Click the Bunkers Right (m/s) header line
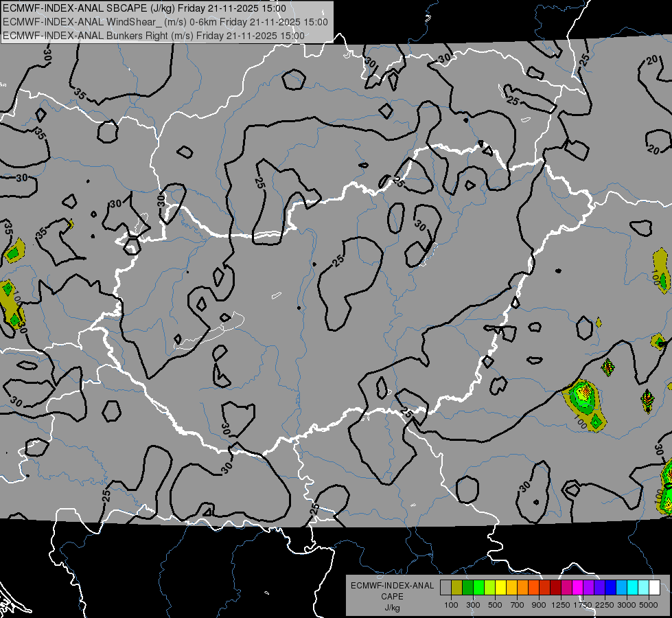672x618 pixels. pyautogui.click(x=154, y=36)
